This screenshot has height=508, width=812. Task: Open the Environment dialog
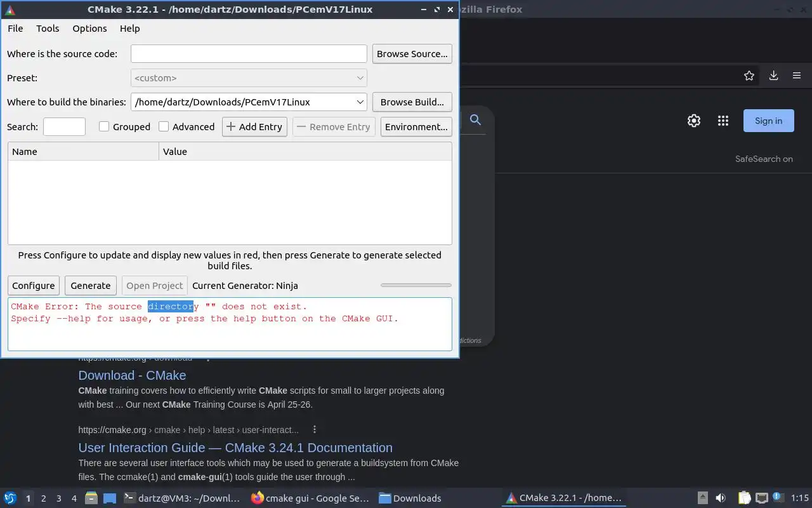pyautogui.click(x=416, y=127)
